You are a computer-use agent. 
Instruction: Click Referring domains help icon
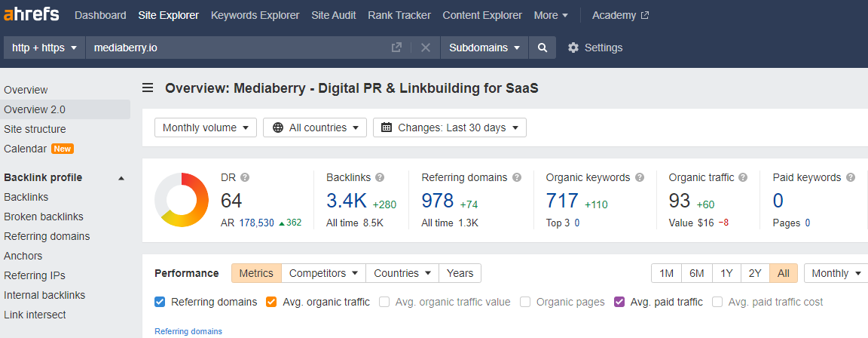[x=517, y=177]
